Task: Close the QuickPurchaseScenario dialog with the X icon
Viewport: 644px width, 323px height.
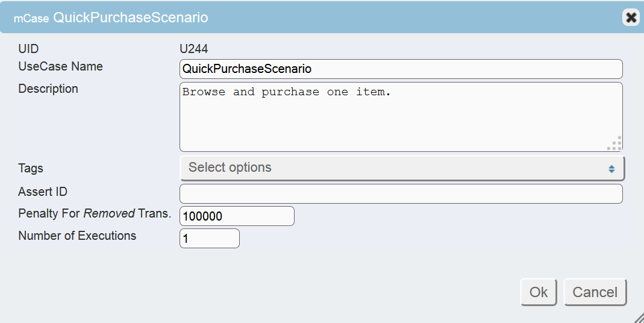Action: (x=631, y=17)
